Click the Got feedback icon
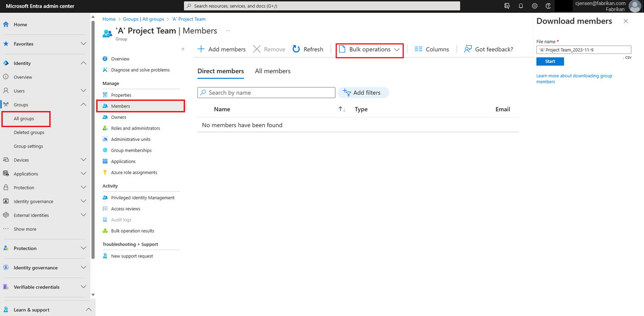 point(468,49)
